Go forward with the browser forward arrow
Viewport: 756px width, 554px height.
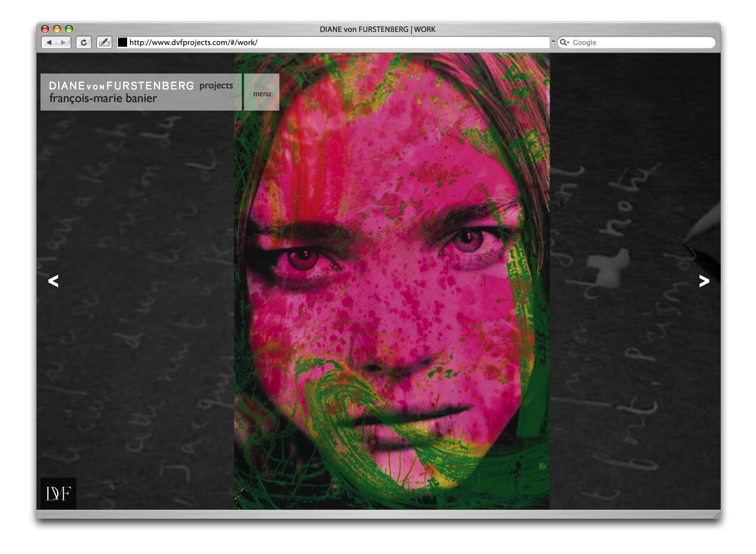pyautogui.click(x=64, y=43)
